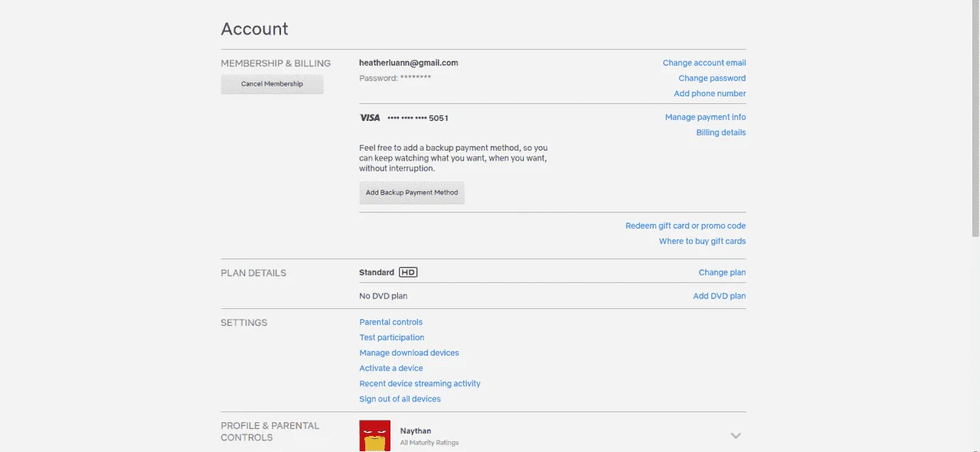View Recent device streaming activity
Viewport: 980px width, 452px height.
click(420, 383)
